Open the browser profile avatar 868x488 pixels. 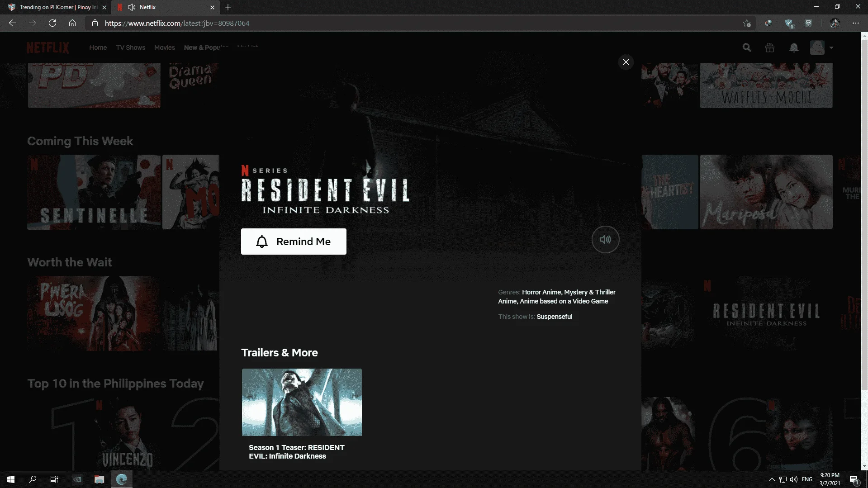pos(835,23)
